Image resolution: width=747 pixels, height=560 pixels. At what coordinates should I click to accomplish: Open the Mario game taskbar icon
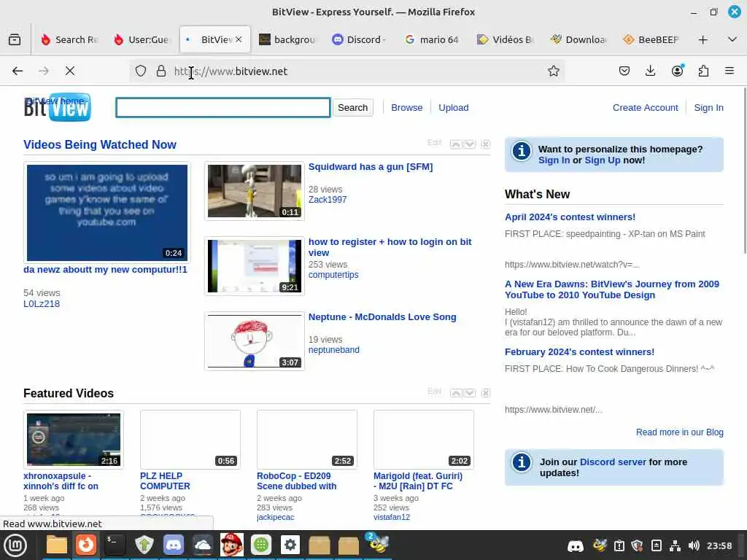(x=232, y=545)
